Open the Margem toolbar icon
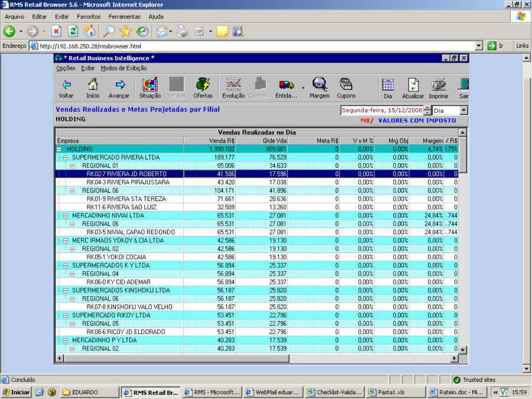Screen dimensions: 532x399 click(320, 85)
